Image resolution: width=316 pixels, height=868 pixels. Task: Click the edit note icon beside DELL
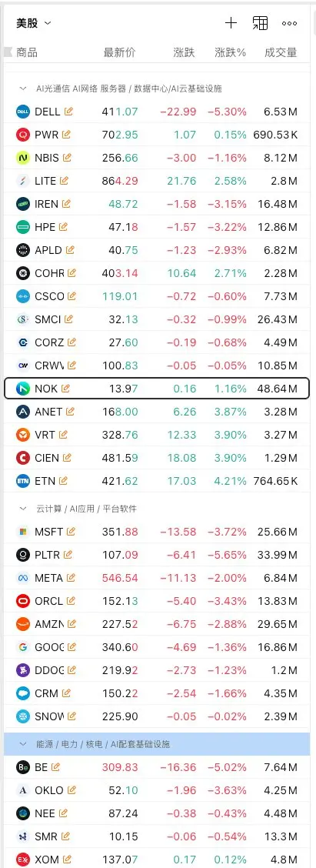[x=68, y=112]
